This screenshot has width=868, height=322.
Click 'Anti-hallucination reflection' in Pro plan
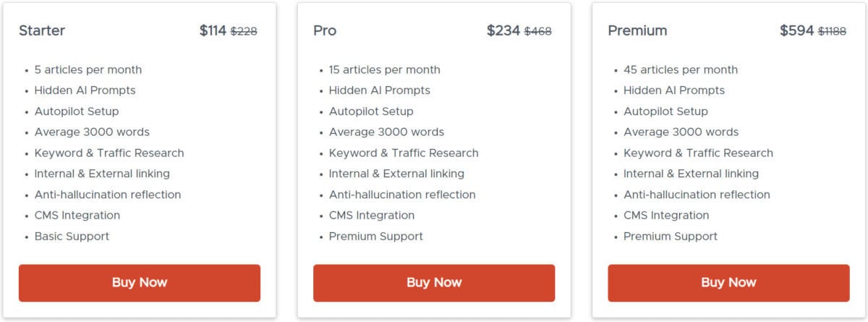tap(402, 195)
